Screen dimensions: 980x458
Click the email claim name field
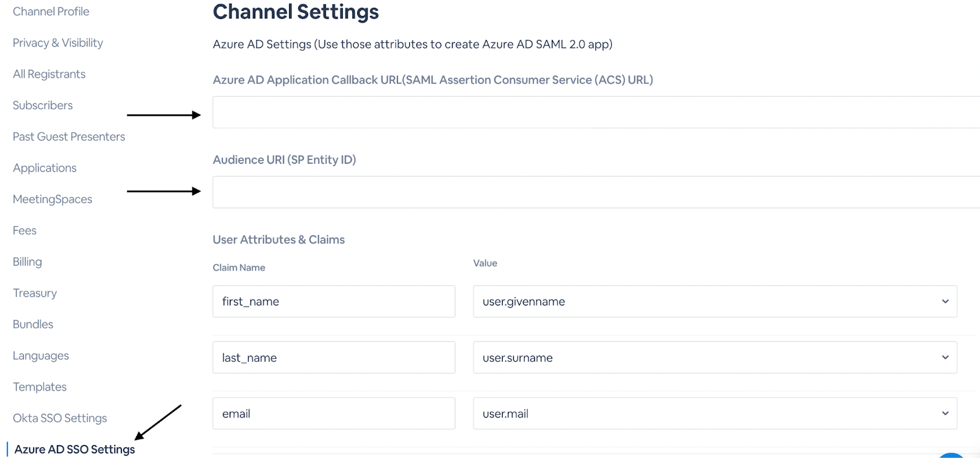334,414
